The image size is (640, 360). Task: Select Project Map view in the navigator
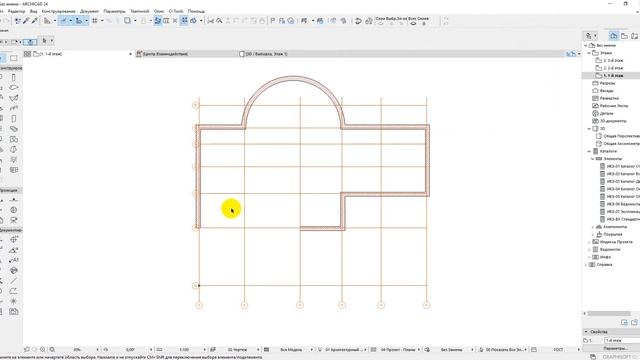614,36
